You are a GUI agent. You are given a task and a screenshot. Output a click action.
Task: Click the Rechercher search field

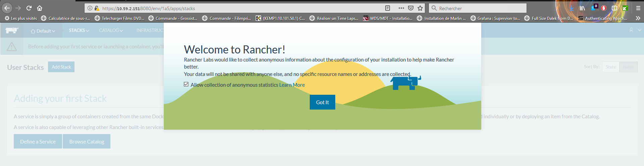(478, 8)
